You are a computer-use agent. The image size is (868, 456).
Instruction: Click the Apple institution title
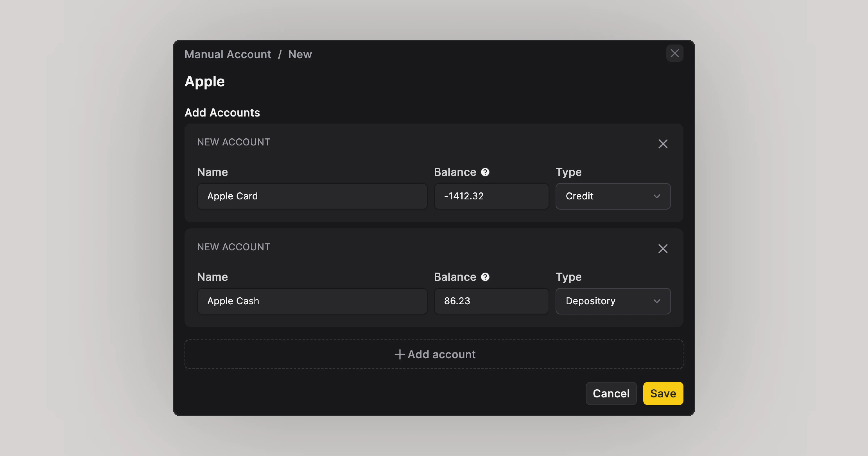pos(205,82)
